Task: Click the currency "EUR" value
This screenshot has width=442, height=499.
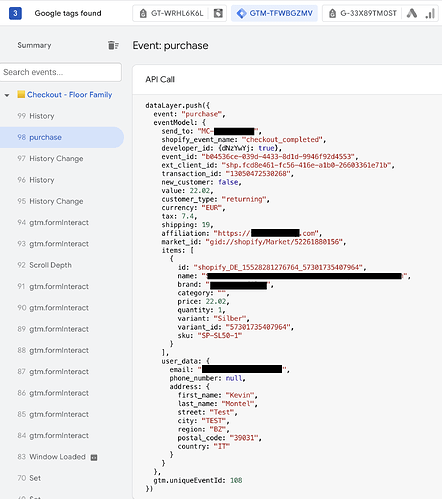Action: [212, 208]
